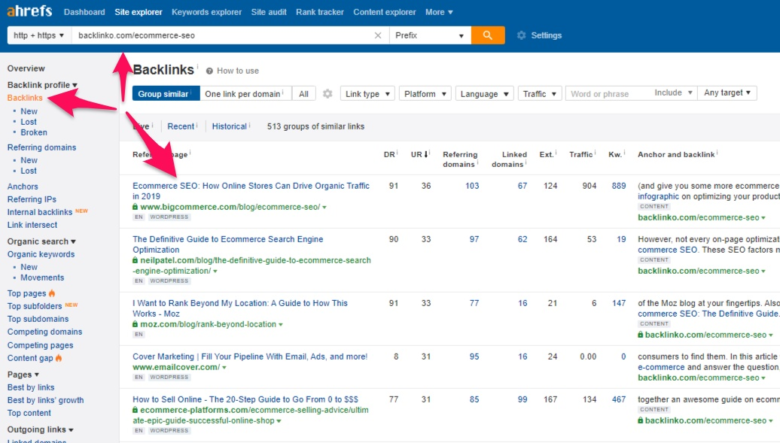Viewport: 780px width, 443px height.
Task: Click fire icon next to Top pages
Action: click(52, 293)
